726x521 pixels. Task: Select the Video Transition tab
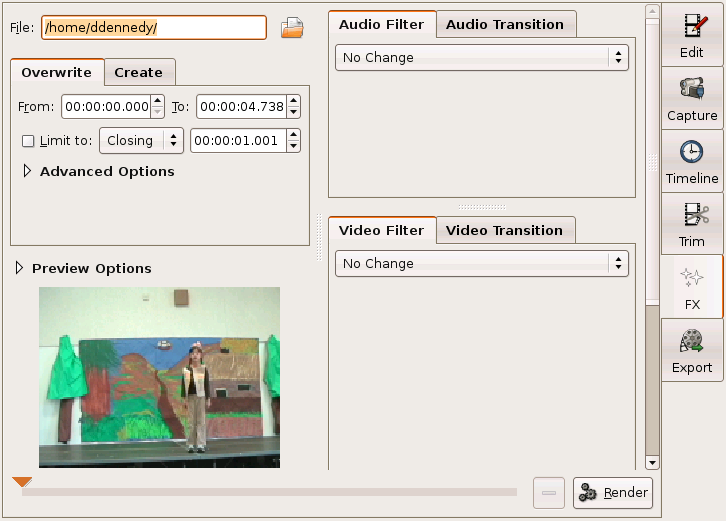504,230
